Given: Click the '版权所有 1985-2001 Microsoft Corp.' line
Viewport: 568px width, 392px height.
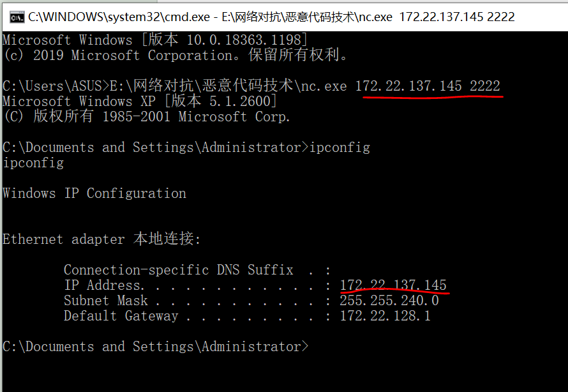Looking at the screenshot, I should click(147, 117).
